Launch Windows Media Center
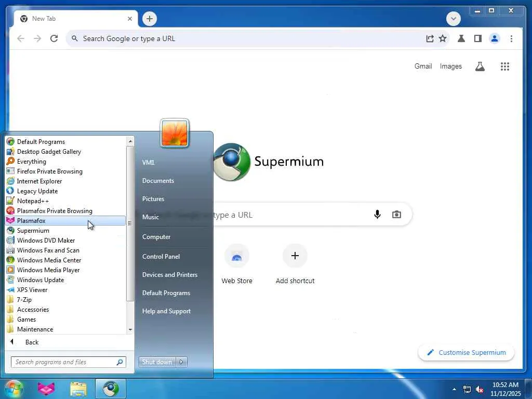 click(65, 260)
